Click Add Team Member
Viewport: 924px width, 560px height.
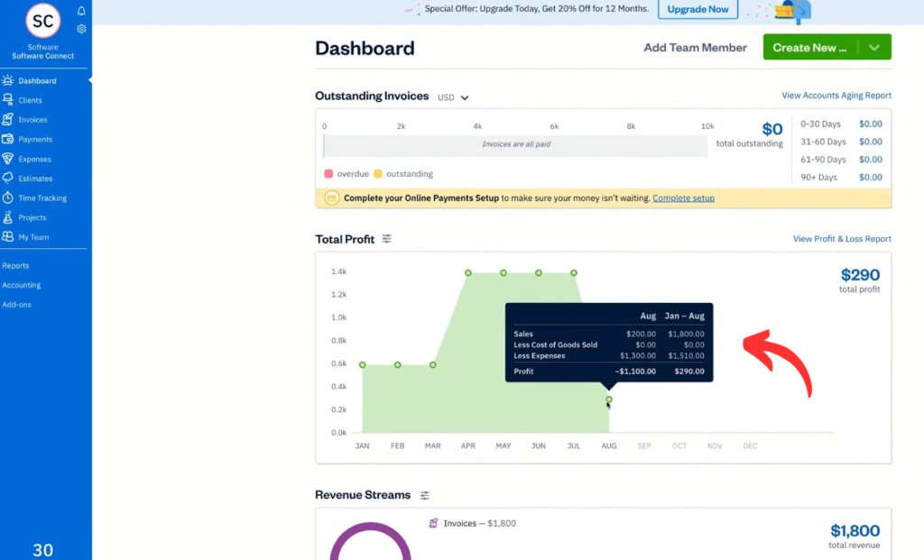(x=696, y=48)
